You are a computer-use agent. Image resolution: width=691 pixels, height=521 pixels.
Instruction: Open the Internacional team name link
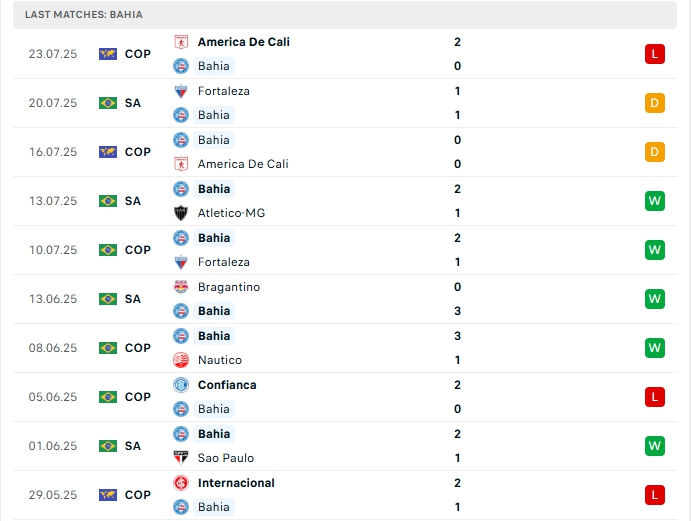pyautogui.click(x=236, y=483)
